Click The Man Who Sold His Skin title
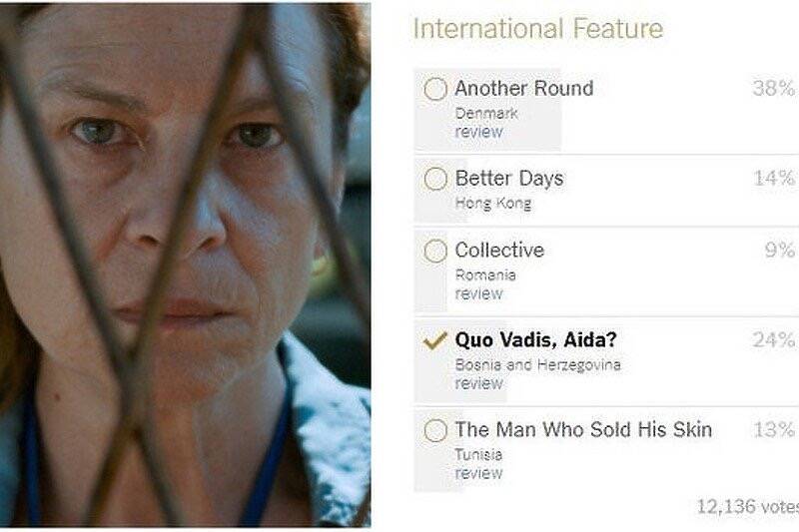 (x=583, y=430)
